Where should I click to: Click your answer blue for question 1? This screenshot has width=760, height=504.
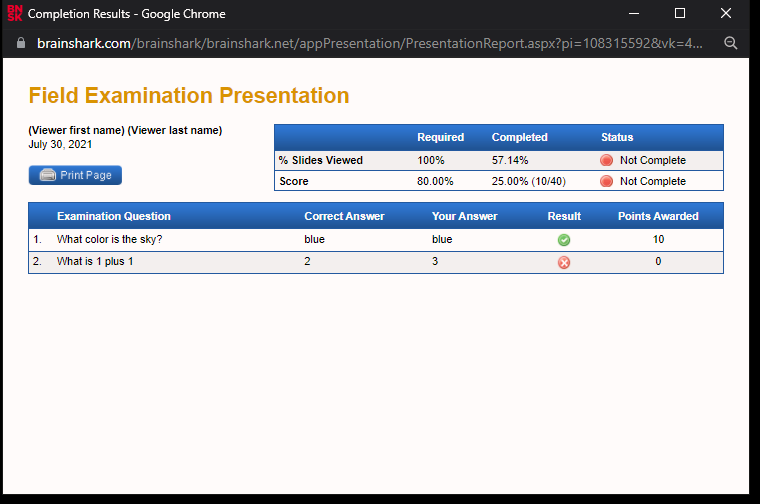(x=442, y=239)
